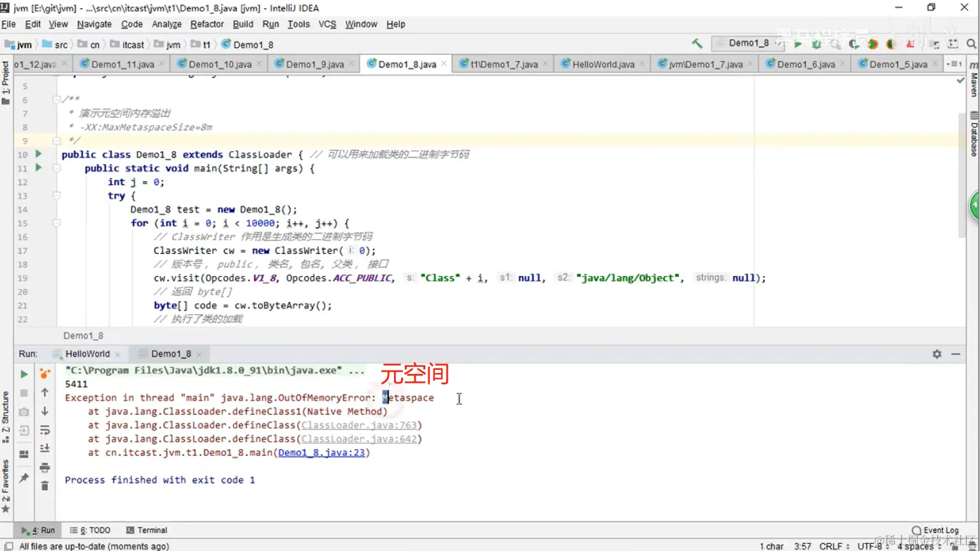Click the tool-windows quick access icon in the status bar
This screenshot has height=551, width=980.
(9, 546)
